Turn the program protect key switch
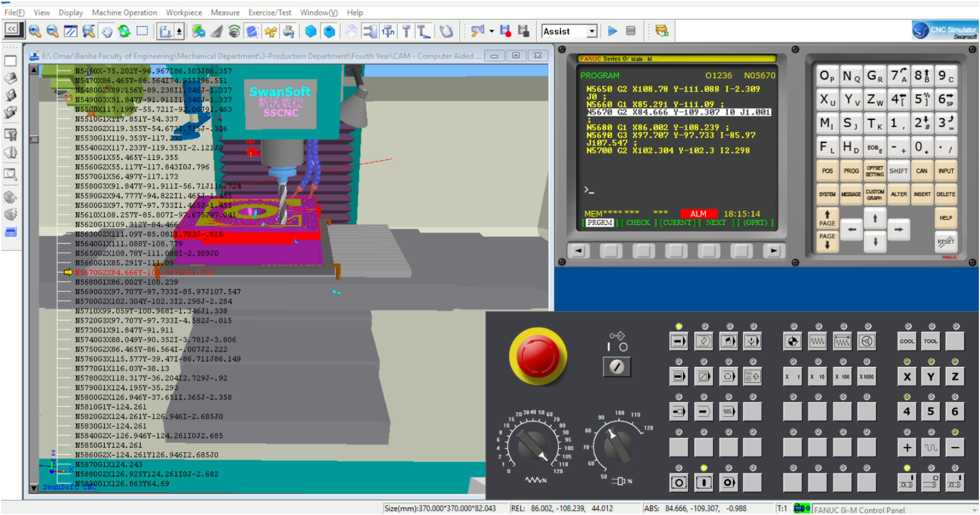The image size is (980, 515). click(617, 367)
